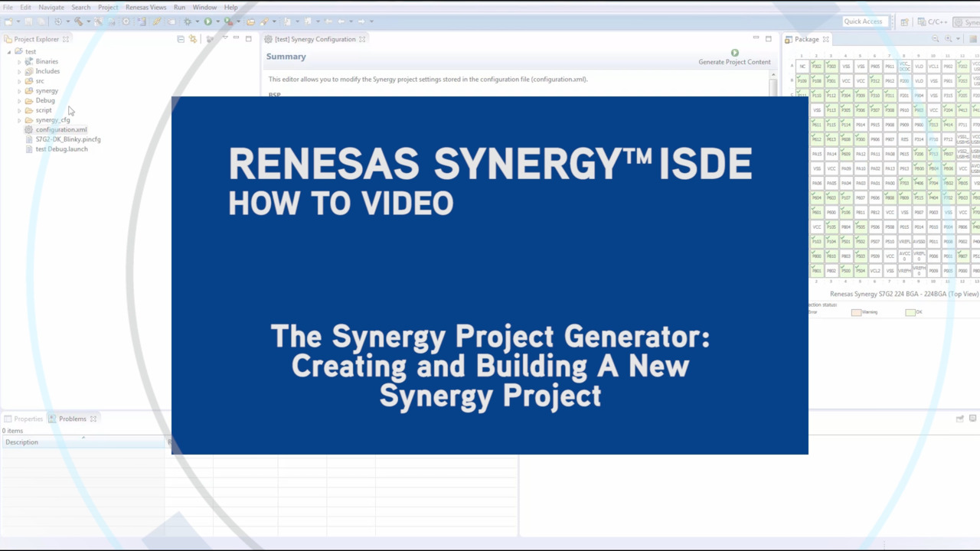Click the Build hammer icon
This screenshot has width=980, height=551.
pyautogui.click(x=78, y=21)
